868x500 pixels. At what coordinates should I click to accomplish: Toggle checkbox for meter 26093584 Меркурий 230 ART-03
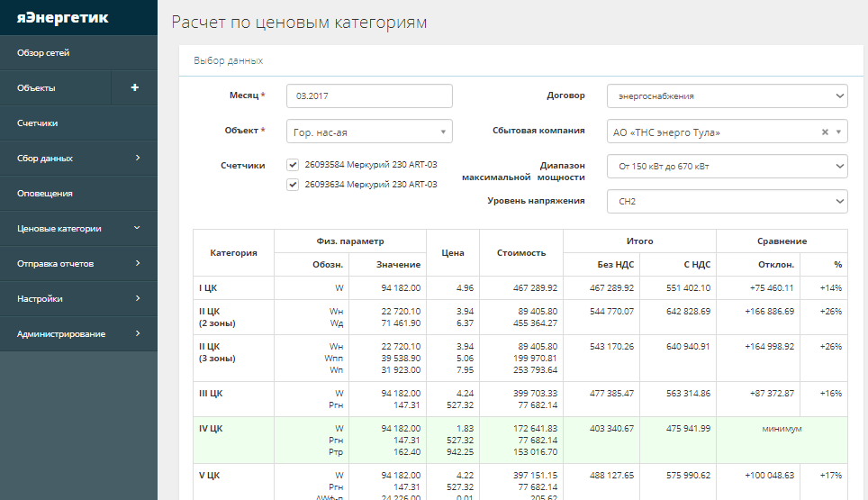click(x=293, y=165)
